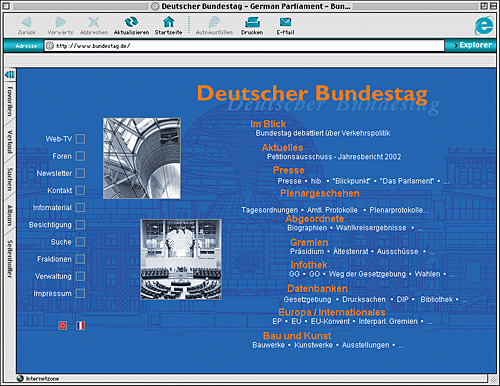500x386 pixels.
Task: Tick the Newsletter box
Action: [x=80, y=173]
